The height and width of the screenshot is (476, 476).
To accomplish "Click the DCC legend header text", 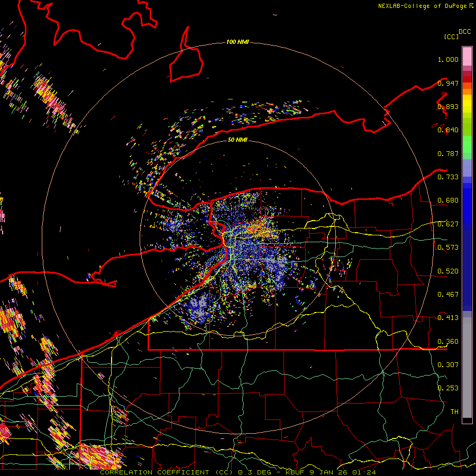I will click(x=464, y=32).
